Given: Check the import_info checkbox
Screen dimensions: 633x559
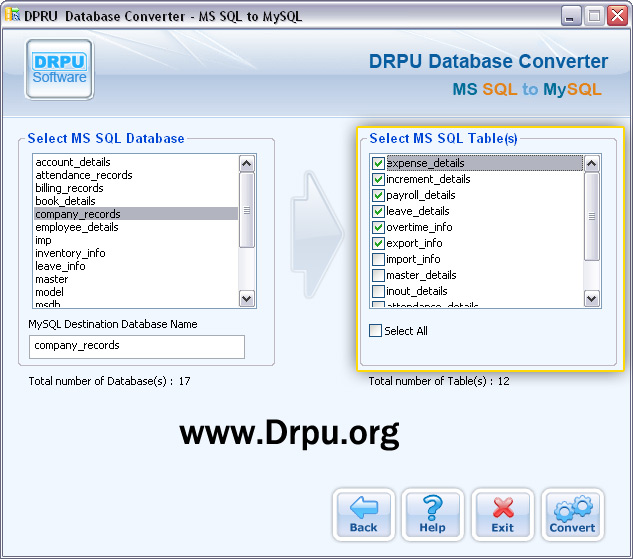Looking at the screenshot, I should 378,259.
